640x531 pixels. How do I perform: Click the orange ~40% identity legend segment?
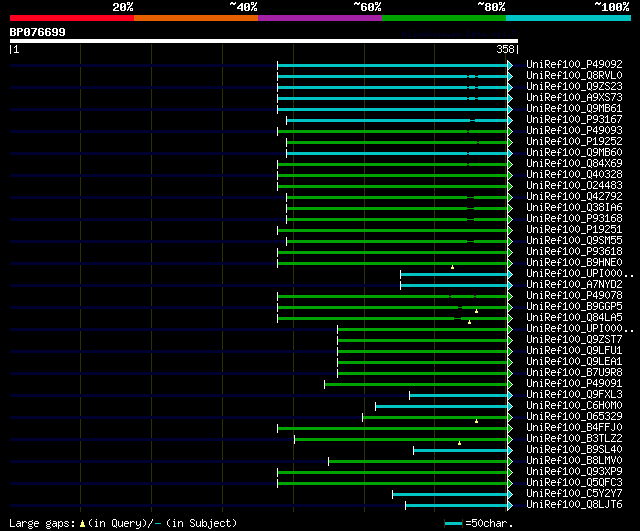click(x=196, y=18)
